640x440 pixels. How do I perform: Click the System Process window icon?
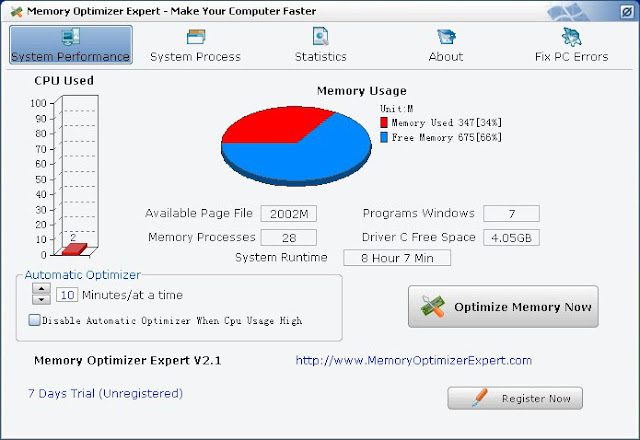click(x=196, y=37)
